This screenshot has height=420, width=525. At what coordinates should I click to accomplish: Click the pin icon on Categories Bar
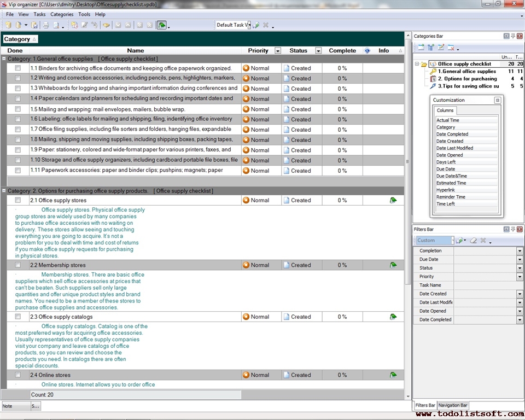tap(512, 36)
